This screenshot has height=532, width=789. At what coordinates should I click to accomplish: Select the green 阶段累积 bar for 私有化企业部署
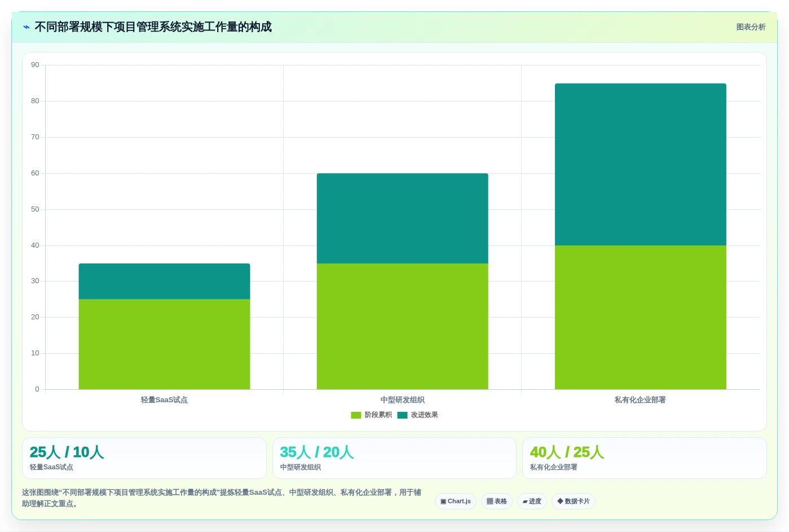[640, 317]
